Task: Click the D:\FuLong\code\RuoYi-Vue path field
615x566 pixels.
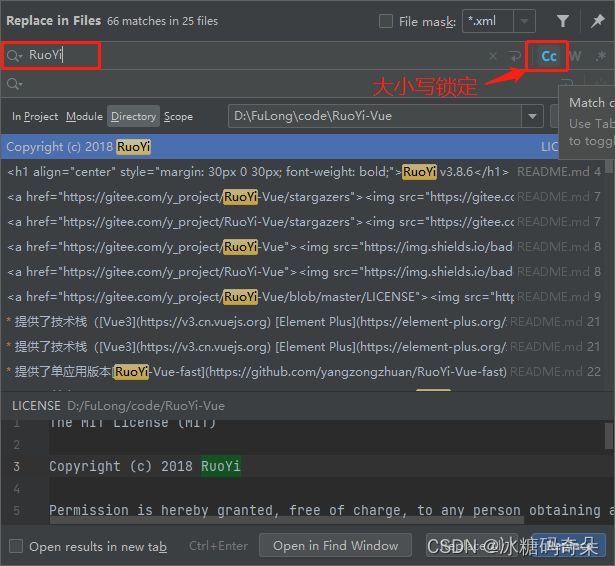Action: pyautogui.click(x=375, y=116)
